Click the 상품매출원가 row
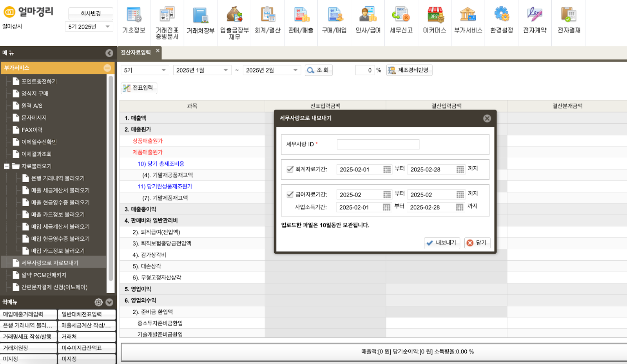 pyautogui.click(x=192, y=141)
